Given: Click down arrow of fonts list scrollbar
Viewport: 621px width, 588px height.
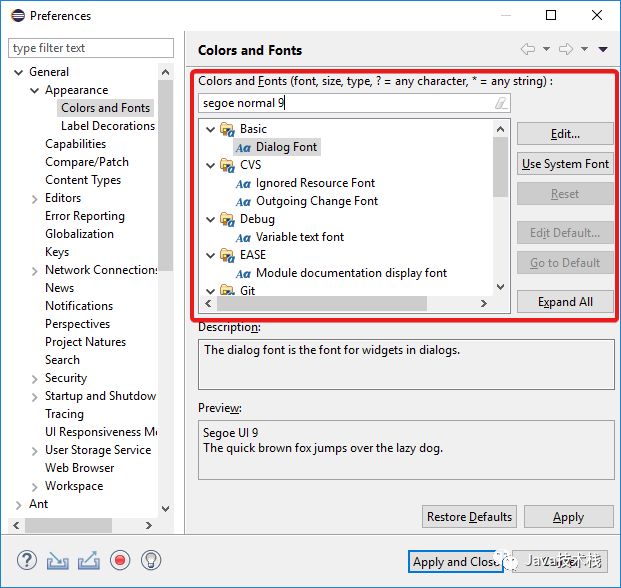Looking at the screenshot, I should click(501, 286).
